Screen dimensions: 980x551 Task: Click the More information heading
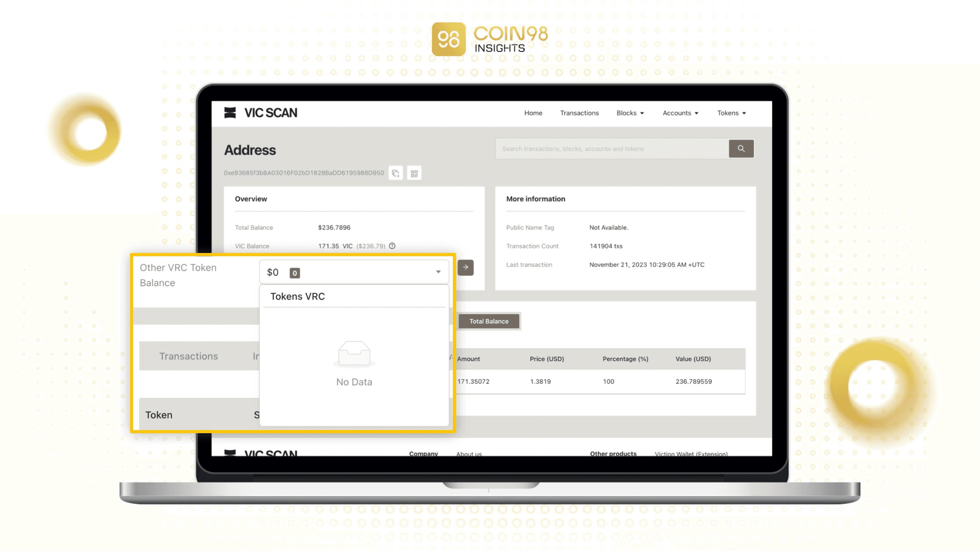click(x=535, y=199)
